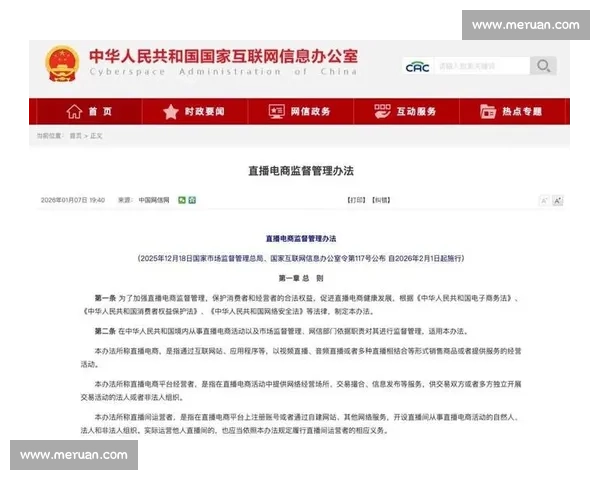
Task: Open the 时政要闻 navigation tab
Action: click(x=195, y=111)
